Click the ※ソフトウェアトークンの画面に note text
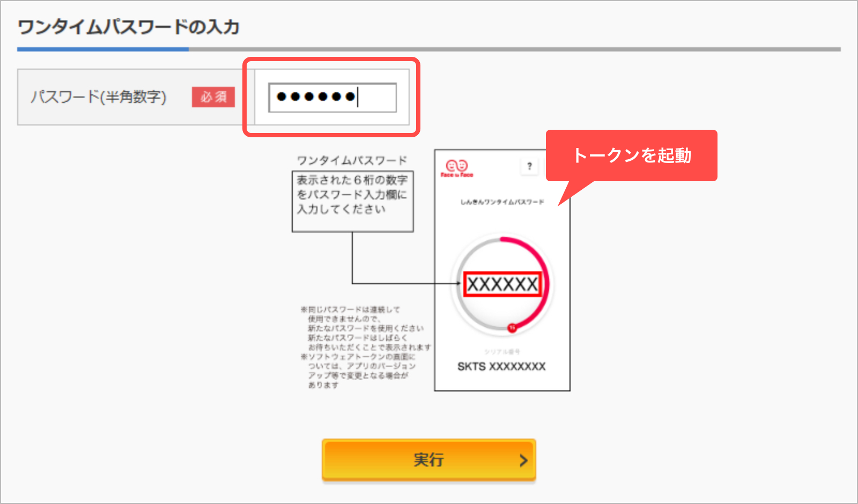 pos(358,371)
